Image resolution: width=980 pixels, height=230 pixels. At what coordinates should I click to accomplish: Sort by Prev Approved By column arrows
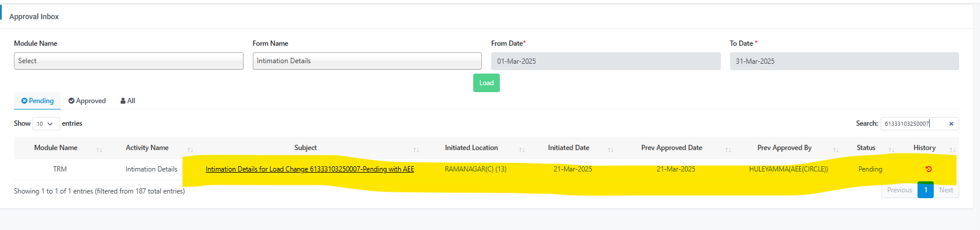click(x=835, y=150)
